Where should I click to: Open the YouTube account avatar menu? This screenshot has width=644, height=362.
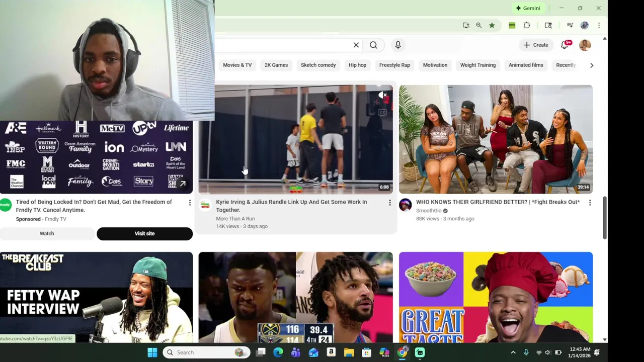[x=585, y=45]
